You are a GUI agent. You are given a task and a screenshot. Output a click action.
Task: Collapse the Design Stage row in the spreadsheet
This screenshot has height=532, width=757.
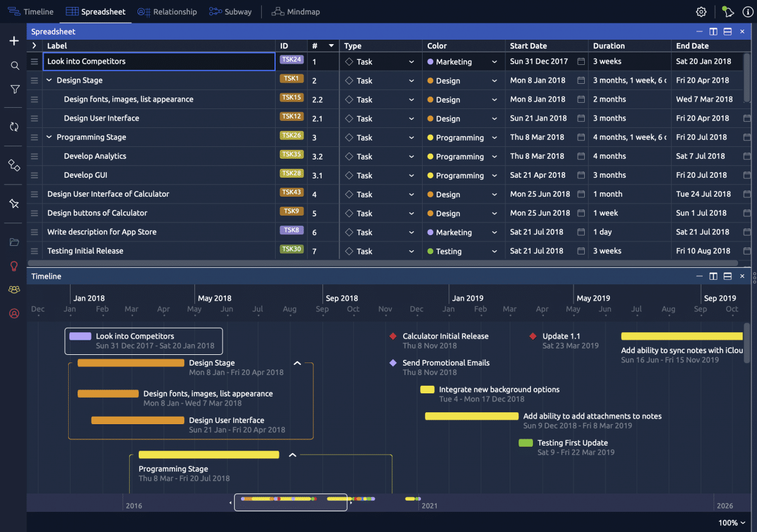click(x=49, y=80)
